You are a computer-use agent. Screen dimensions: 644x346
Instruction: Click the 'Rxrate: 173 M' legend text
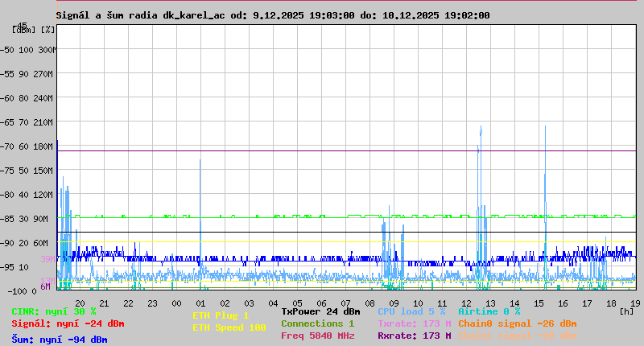(x=414, y=336)
